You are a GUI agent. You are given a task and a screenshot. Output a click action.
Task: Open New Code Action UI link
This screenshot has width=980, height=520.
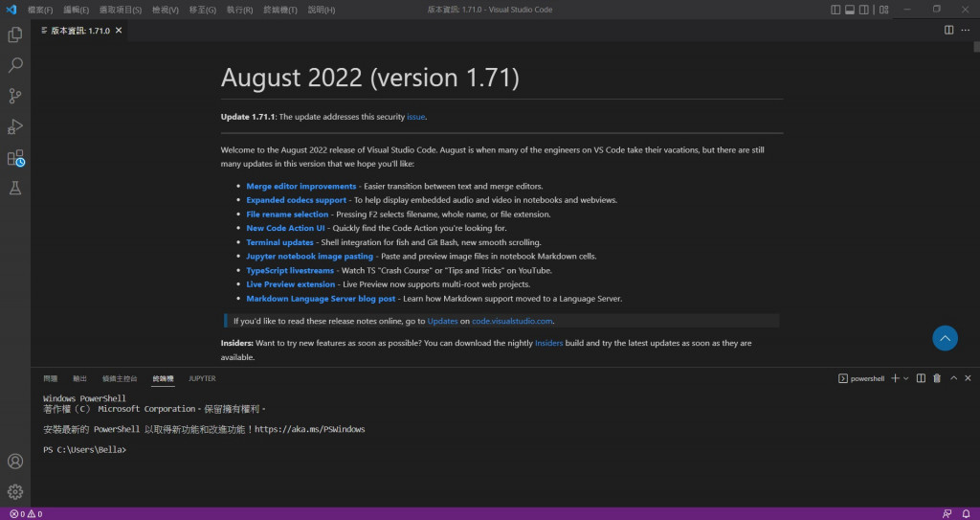(x=285, y=229)
